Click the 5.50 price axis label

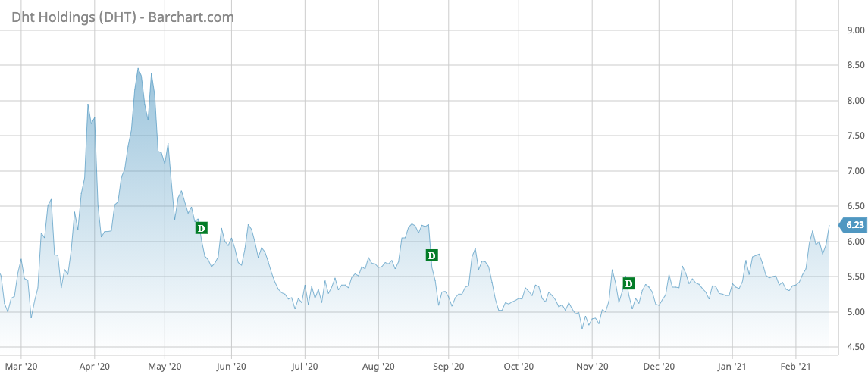(855, 277)
